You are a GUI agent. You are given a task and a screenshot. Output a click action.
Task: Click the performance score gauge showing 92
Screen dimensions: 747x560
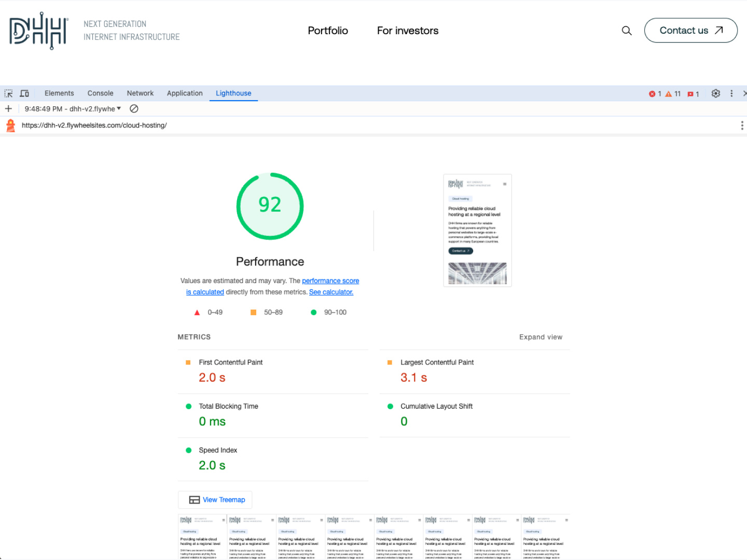[x=270, y=206]
